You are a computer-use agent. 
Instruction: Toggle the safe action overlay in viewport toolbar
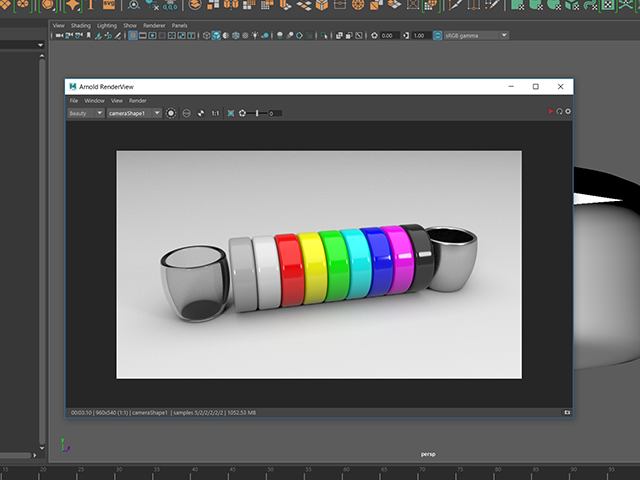point(182,36)
